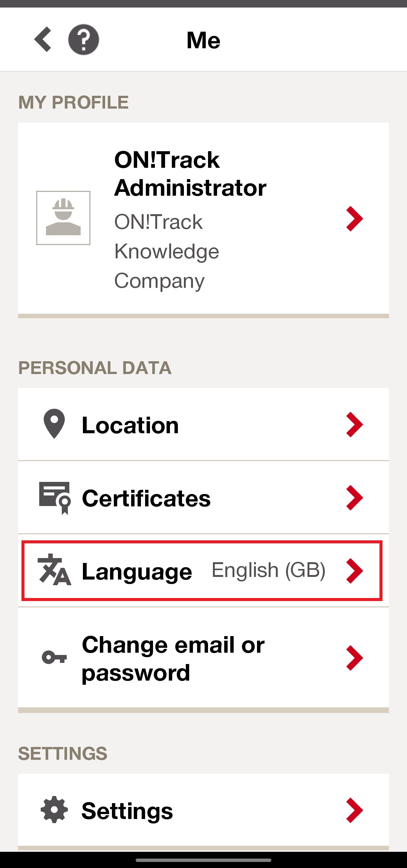Tap chevron beside Change email or password
Image resolution: width=407 pixels, height=868 pixels.
click(354, 658)
